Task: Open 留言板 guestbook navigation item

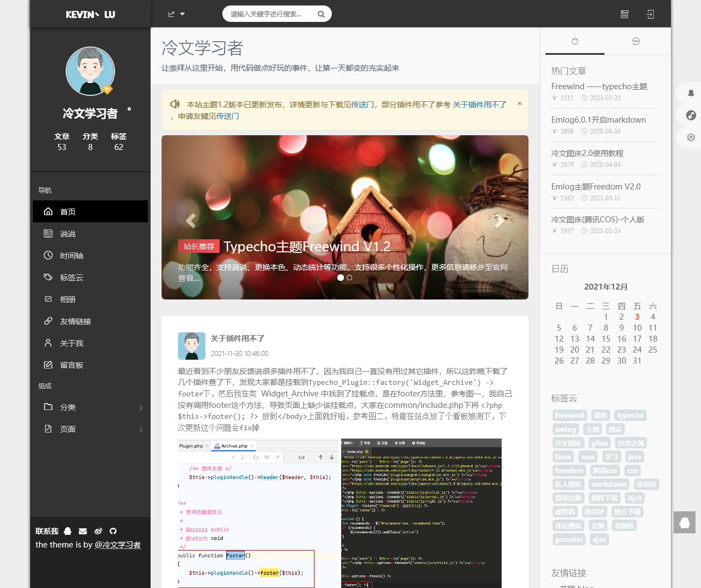Action: [90, 365]
